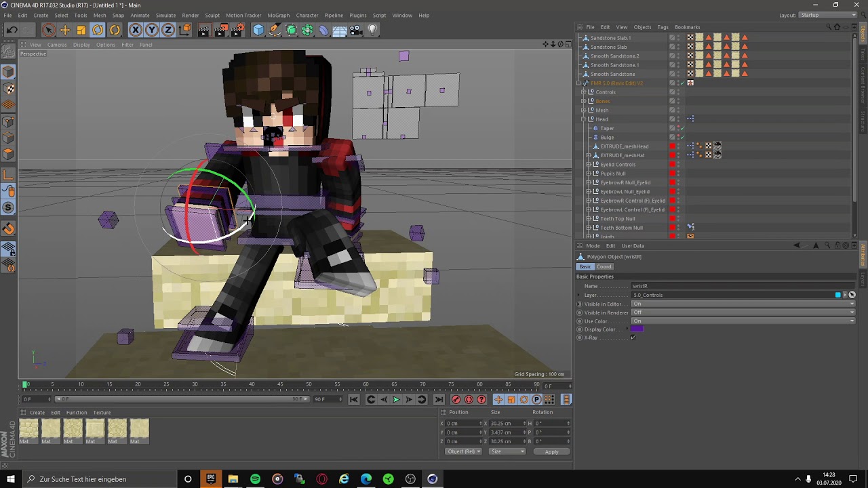Open the Visible in Renderer dropdown
The width and height of the screenshot is (868, 488).
click(743, 312)
